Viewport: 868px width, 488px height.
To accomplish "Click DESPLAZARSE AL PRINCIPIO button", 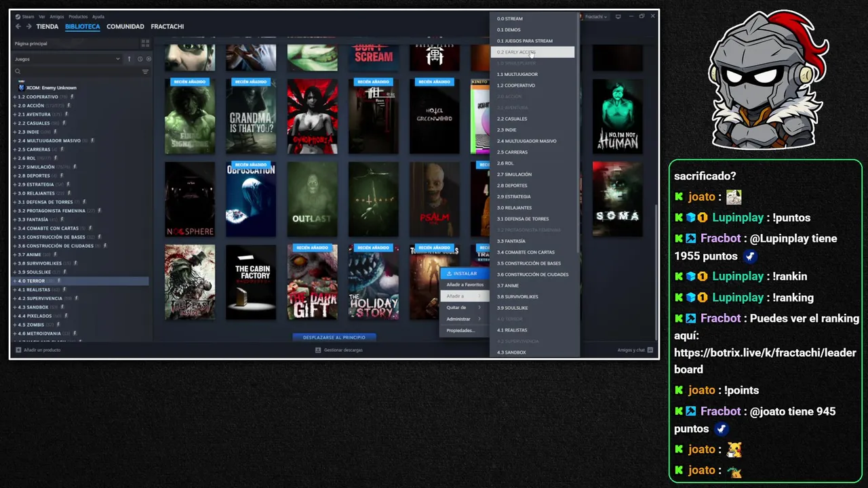I will [334, 337].
